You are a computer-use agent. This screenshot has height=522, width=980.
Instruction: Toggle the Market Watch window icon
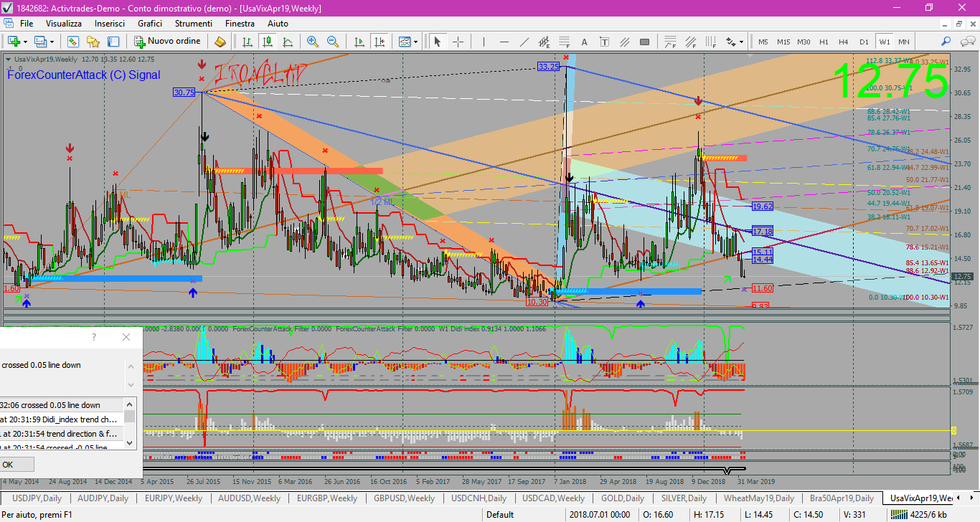coord(74,42)
